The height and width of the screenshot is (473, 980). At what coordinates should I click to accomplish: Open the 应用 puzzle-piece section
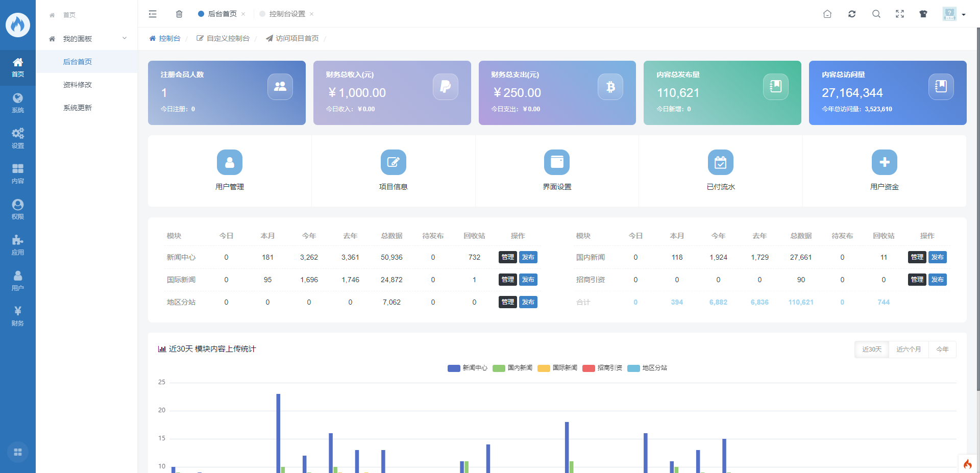[18, 245]
